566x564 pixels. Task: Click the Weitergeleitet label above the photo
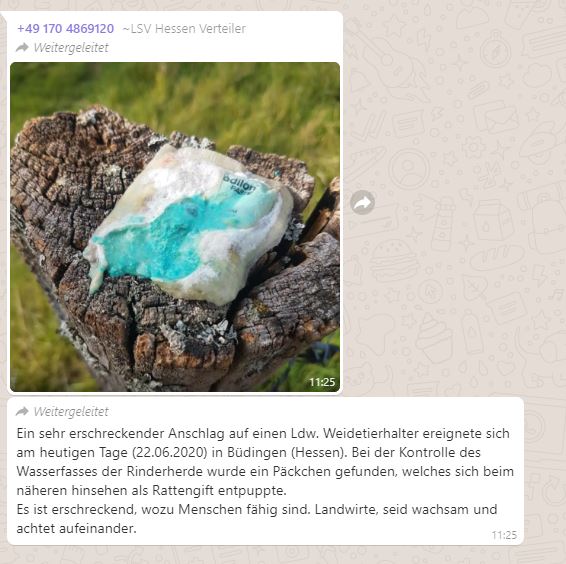tap(71, 48)
